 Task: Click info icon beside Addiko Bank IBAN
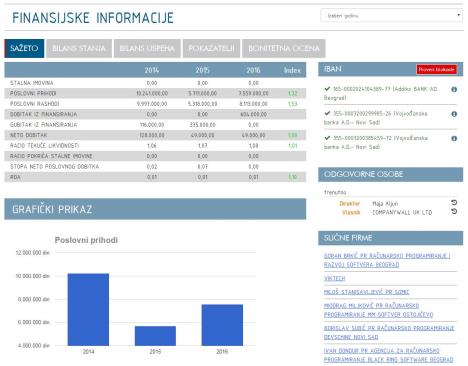(454, 89)
